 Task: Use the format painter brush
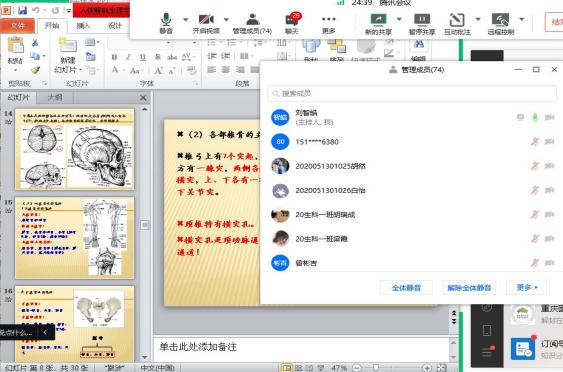[x=35, y=70]
